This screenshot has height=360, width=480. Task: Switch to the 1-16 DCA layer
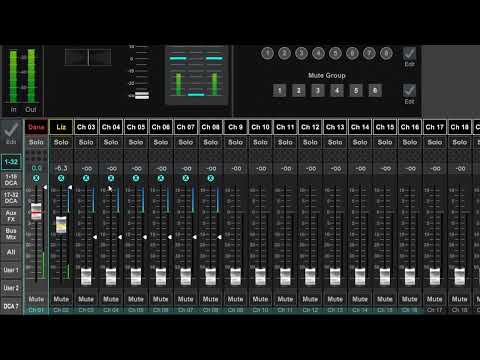pos(11,180)
